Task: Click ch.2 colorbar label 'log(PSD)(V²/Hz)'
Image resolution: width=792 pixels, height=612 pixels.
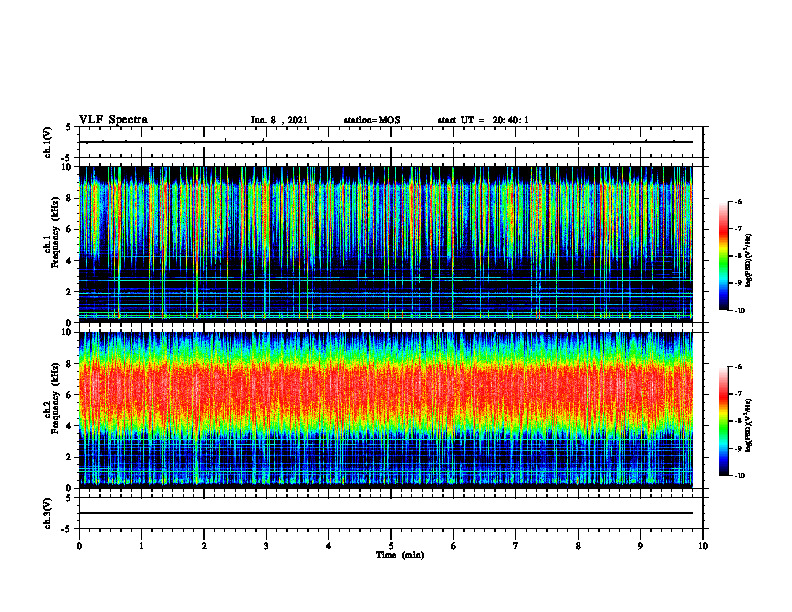Action: pos(749,425)
